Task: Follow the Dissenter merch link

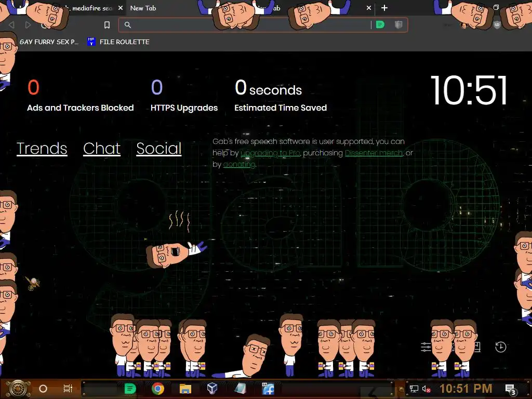Action: [x=374, y=153]
